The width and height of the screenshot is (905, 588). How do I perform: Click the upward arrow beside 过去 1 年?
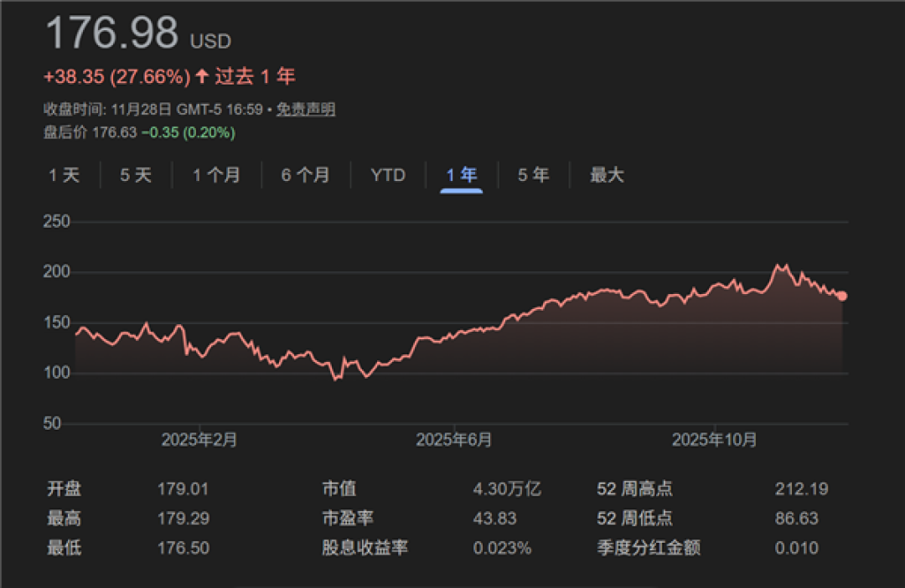[201, 75]
